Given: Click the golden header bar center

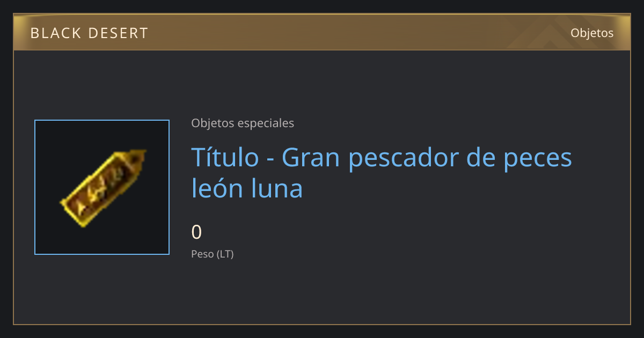Looking at the screenshot, I should pyautogui.click(x=322, y=32).
